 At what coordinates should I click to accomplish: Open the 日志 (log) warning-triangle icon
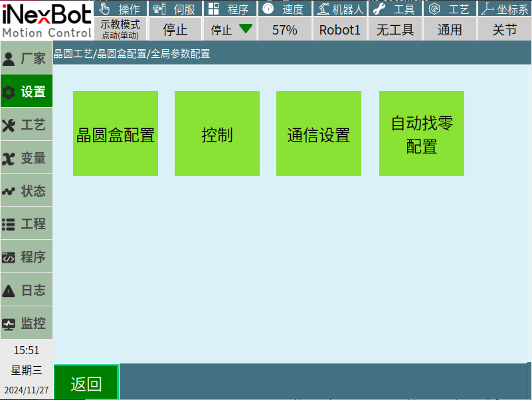(9, 291)
